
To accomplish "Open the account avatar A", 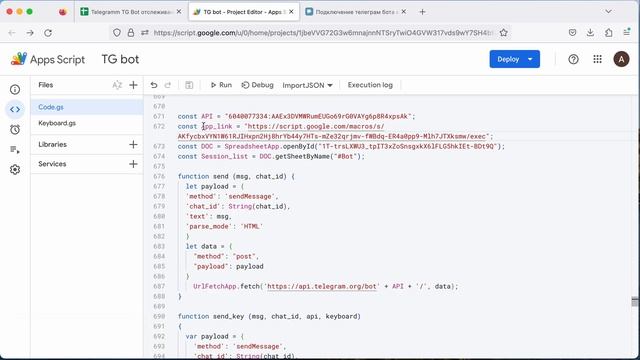I will click(621, 59).
